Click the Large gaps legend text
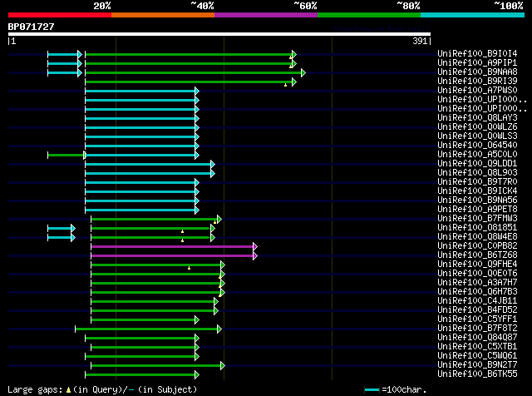This screenshot has width=532, height=396. pos(102,389)
